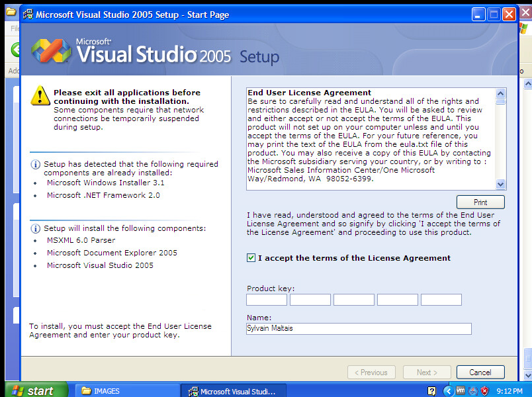This screenshot has width=532, height=397.
Task: Click the EULA scrollbar down arrow
Action: coord(500,184)
